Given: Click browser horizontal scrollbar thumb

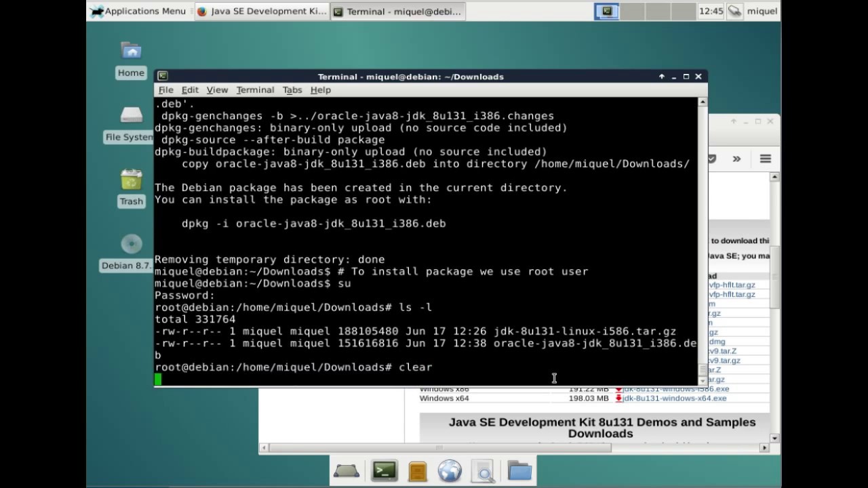Looking at the screenshot, I should coord(439,447).
